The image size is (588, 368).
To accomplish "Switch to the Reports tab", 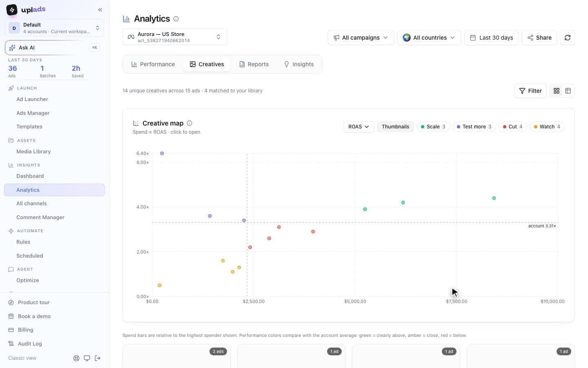I will point(254,64).
